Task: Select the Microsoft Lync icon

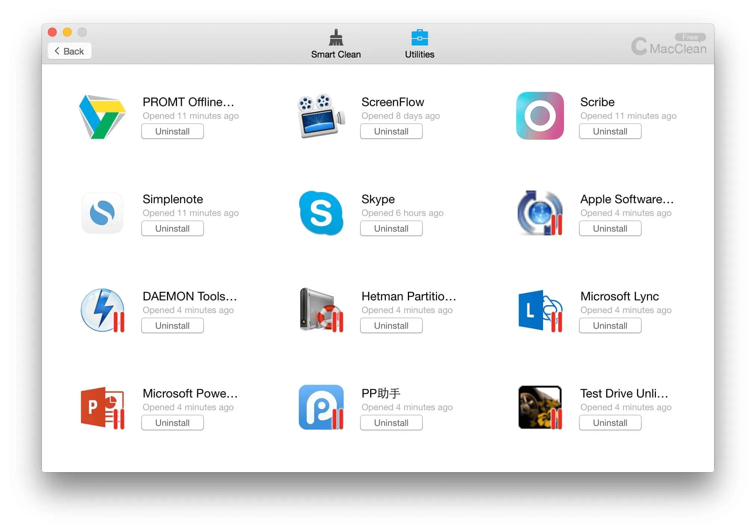Action: [540, 310]
